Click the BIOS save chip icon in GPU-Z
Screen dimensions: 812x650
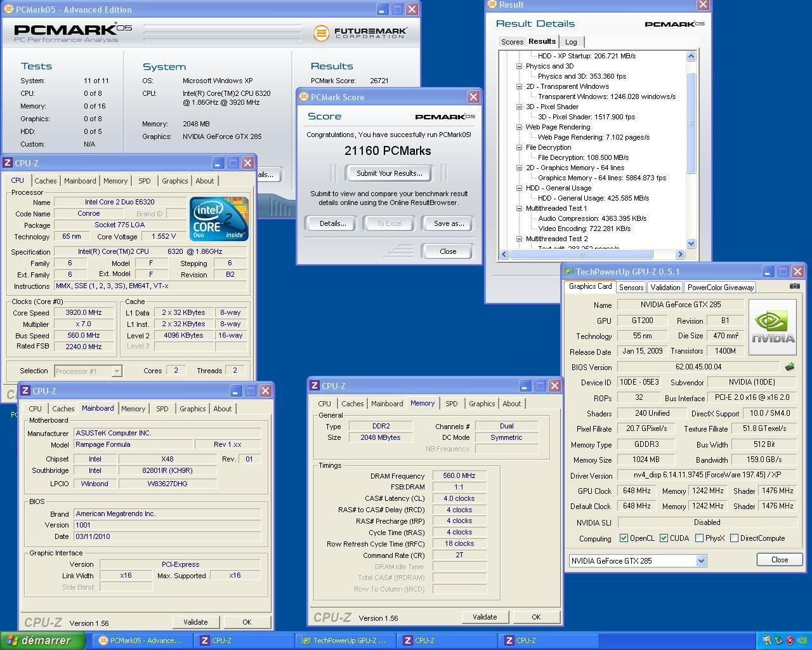coord(790,367)
